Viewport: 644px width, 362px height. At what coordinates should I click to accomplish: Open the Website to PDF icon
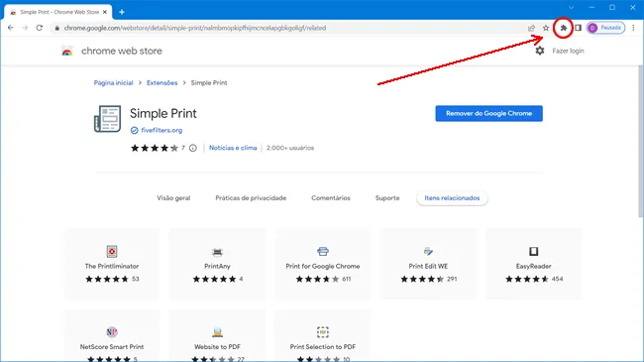click(217, 331)
